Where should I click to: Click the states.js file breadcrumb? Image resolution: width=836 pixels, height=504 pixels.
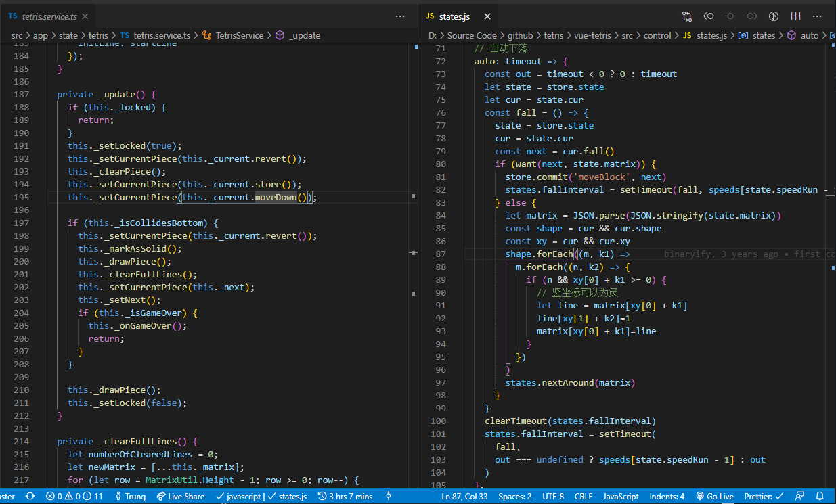click(705, 35)
